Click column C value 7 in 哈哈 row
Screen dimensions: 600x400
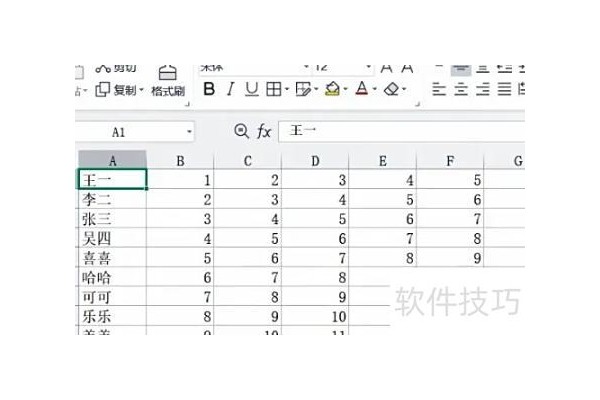pyautogui.click(x=248, y=277)
